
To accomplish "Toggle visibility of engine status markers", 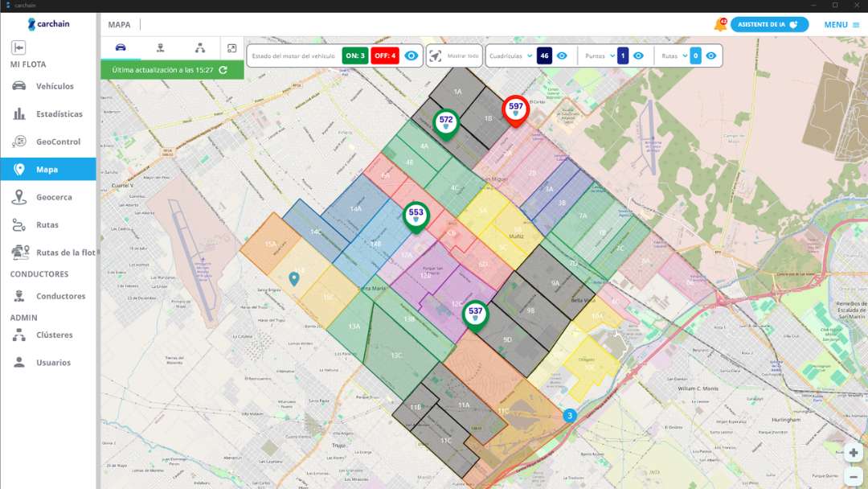I will pyautogui.click(x=412, y=55).
